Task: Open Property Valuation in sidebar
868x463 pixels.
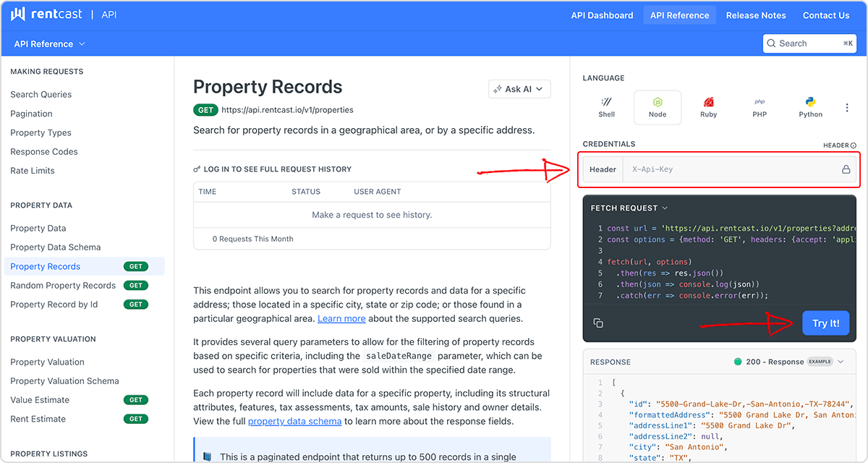Action: pos(47,362)
